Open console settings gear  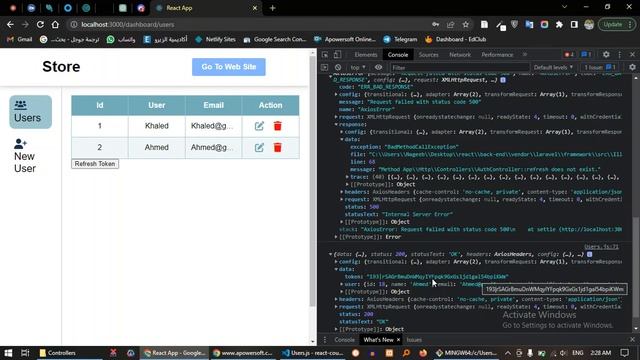(632, 67)
